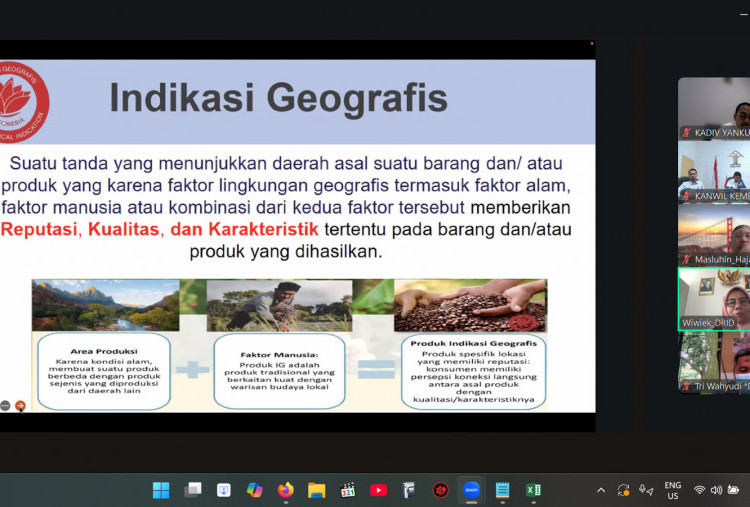Click the Indikasi Geografis slide title
750x507 pixels.
pyautogui.click(x=278, y=98)
